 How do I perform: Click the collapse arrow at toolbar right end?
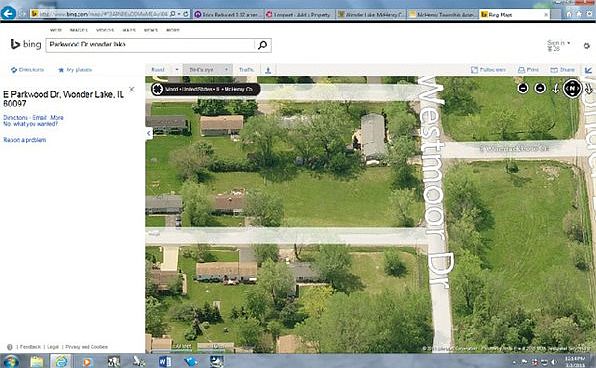tap(588, 70)
